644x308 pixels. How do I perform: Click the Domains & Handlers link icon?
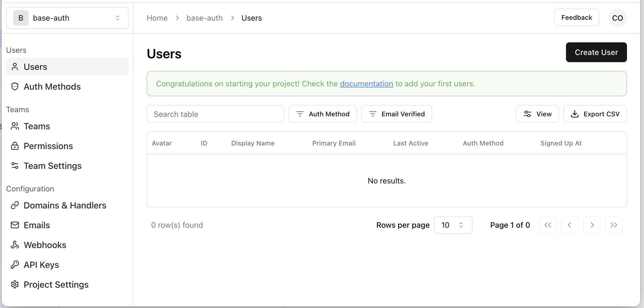pyautogui.click(x=15, y=205)
